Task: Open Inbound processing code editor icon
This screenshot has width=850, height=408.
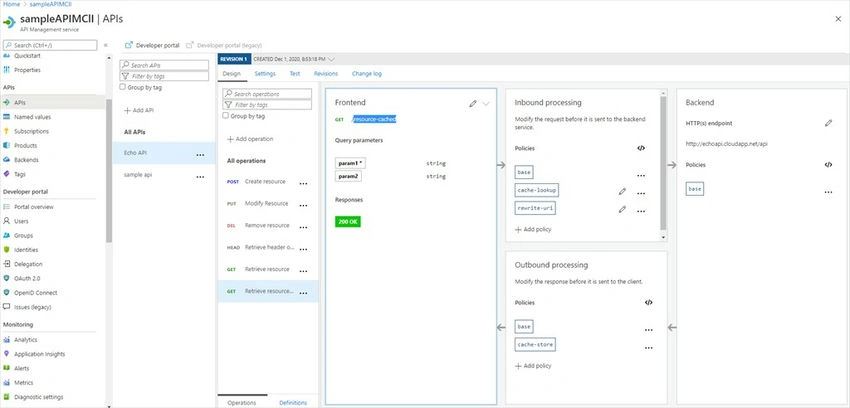Action: coord(641,148)
